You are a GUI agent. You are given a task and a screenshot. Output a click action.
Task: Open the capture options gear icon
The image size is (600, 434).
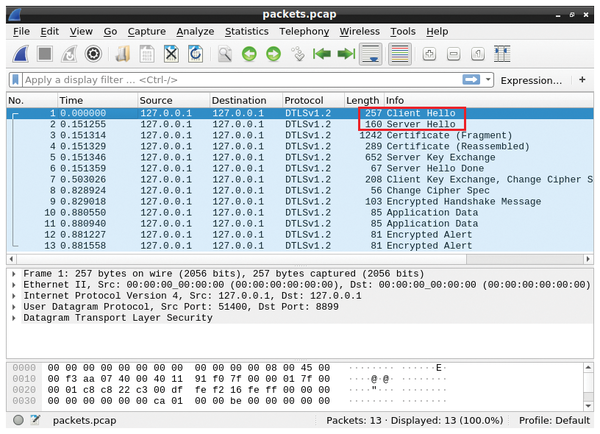tap(94, 54)
